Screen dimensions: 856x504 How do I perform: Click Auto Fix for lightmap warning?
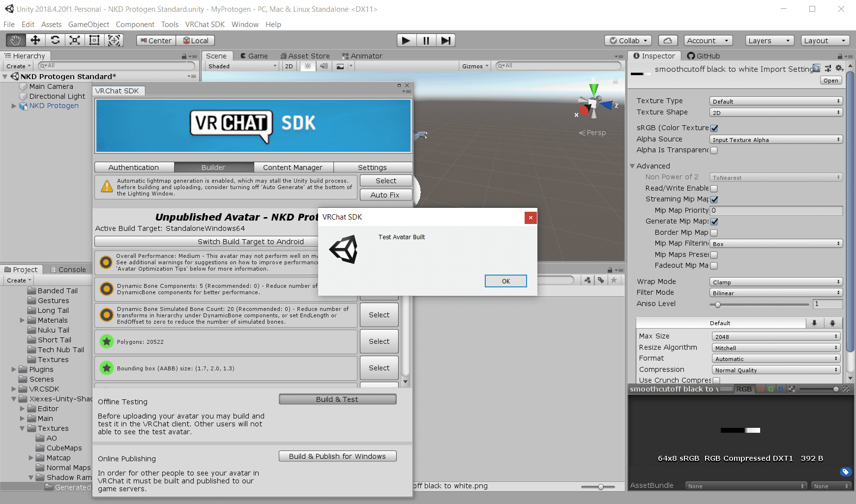tap(385, 195)
